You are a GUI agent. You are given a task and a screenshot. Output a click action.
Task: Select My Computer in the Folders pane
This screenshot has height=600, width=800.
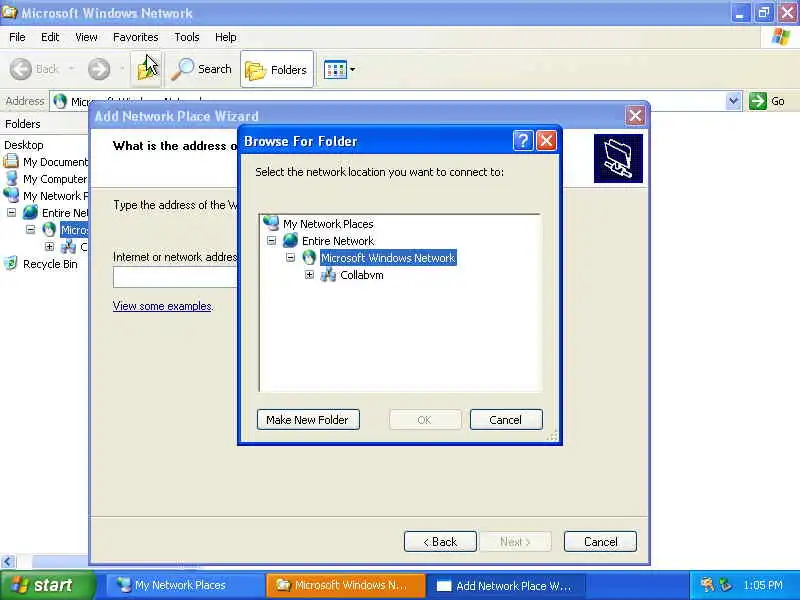[55, 179]
